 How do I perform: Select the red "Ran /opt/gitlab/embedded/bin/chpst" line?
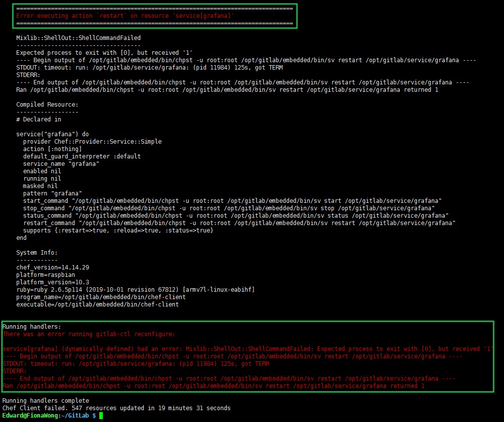pyautogui.click(x=213, y=385)
